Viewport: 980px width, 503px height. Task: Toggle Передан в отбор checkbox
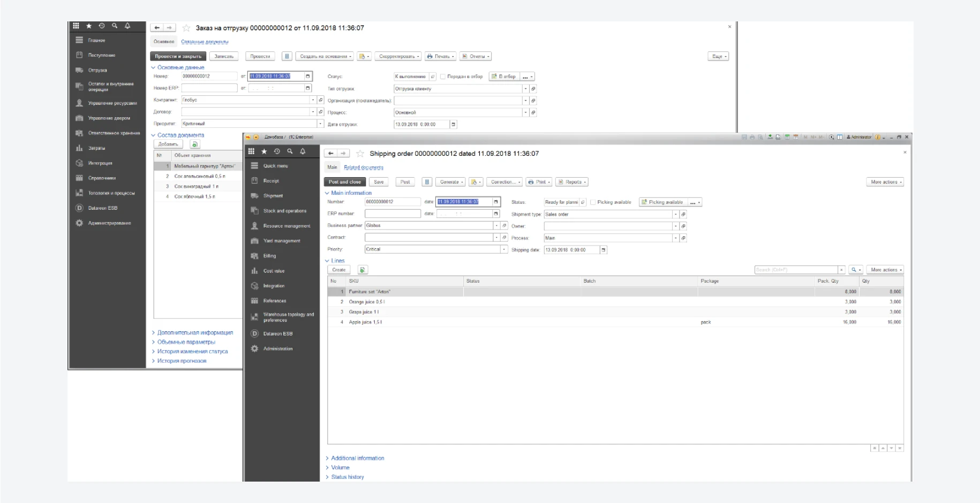coord(443,77)
